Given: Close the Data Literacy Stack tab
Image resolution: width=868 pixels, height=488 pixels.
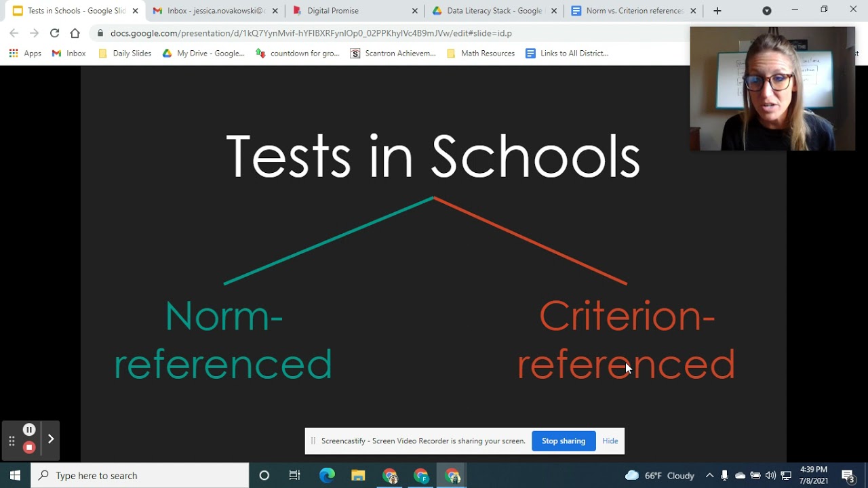Looking at the screenshot, I should [x=554, y=11].
